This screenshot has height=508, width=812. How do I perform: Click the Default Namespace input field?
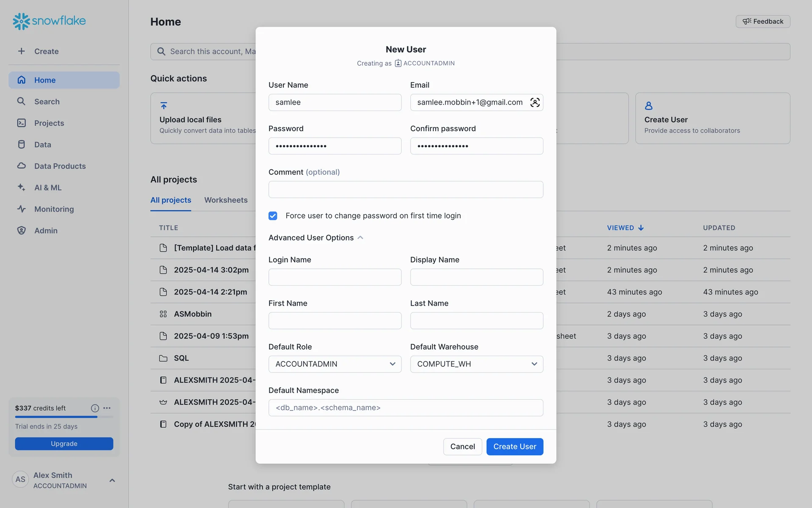click(x=406, y=408)
